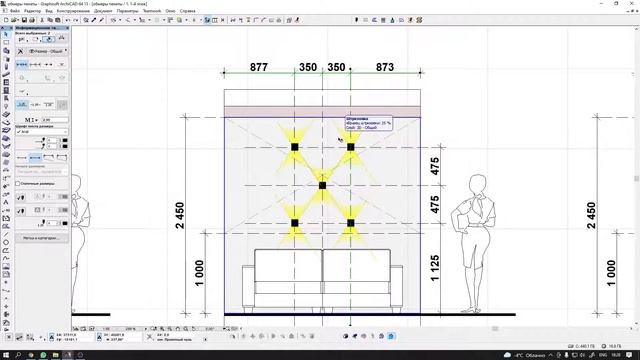Click the bottom pen color swatch in the Info Box
Viewport: 640px width, 360px height.
(64, 223)
